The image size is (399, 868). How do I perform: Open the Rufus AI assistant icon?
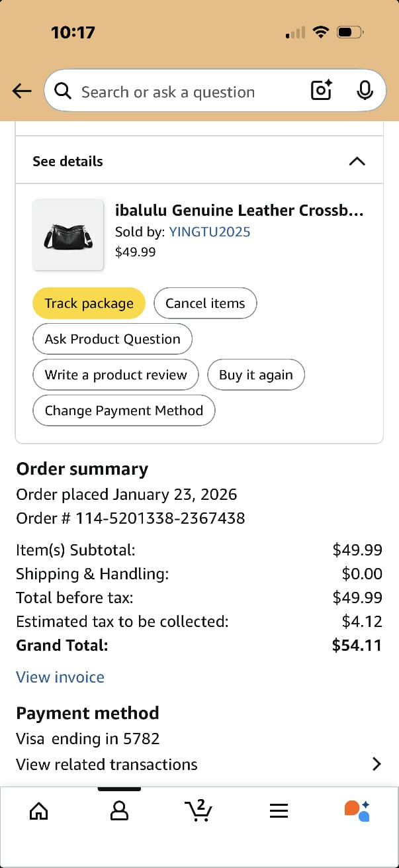tap(357, 810)
